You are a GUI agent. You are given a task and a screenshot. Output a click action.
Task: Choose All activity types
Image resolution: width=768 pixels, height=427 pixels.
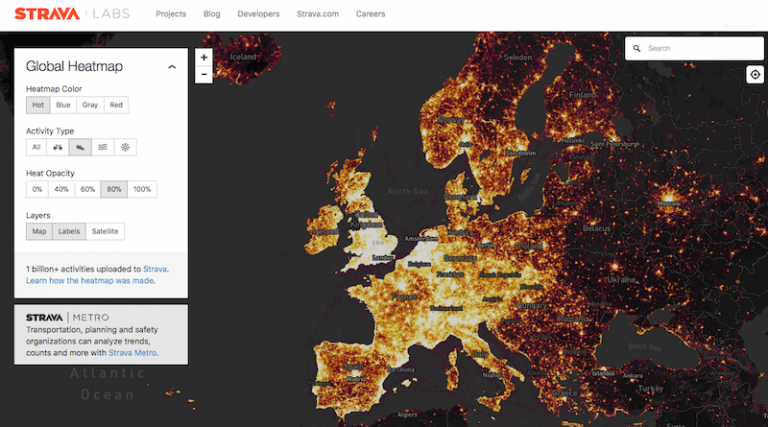point(36,147)
